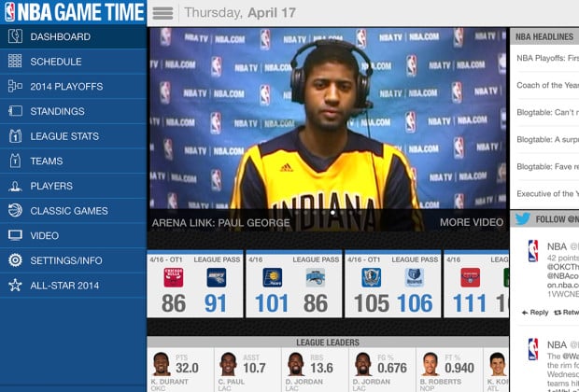Click the Indiana Pacers team logo
579x392 pixels.
[273, 277]
